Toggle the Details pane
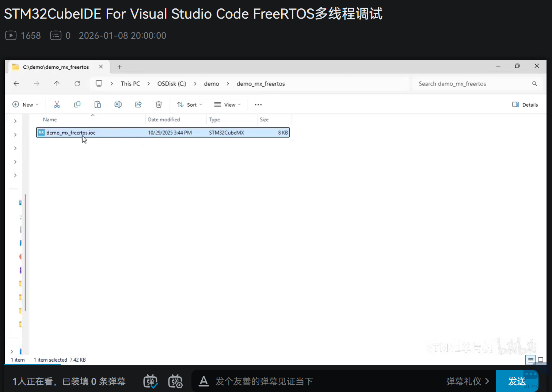Viewport: 552px width, 392px height. pyautogui.click(x=525, y=104)
